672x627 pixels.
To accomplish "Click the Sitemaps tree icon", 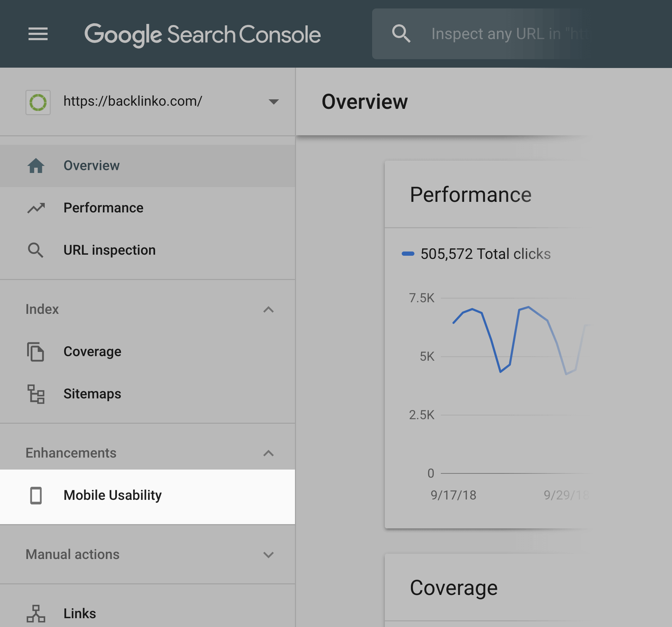I will point(36,394).
